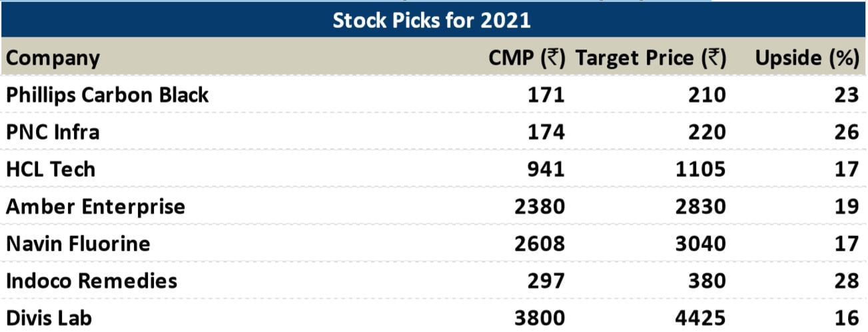This screenshot has height=332, width=868.
Task: Select the Target Price (₹) column header
Action: (650, 58)
